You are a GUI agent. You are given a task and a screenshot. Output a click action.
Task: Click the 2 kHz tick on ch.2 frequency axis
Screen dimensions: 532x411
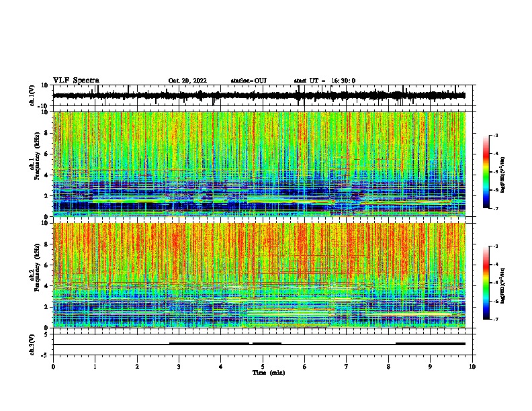(47, 307)
